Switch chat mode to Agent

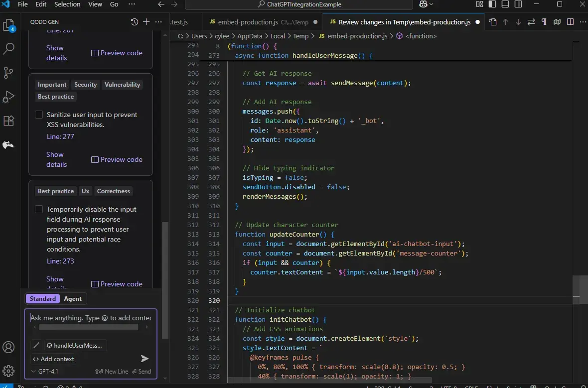click(x=73, y=299)
